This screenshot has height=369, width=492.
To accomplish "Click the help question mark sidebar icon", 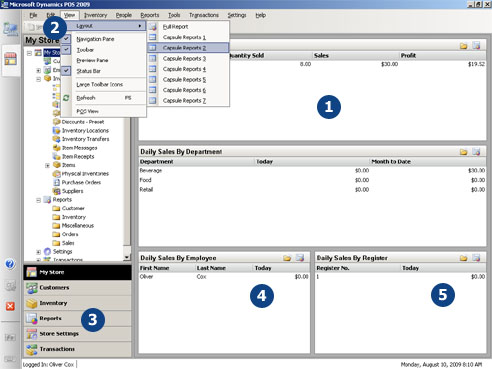I will 10,264.
